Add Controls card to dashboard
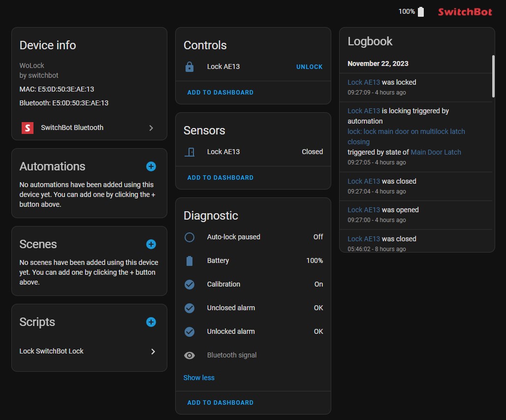 (221, 93)
